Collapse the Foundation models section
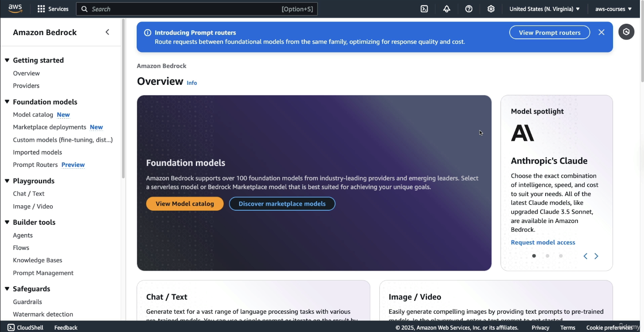Image resolution: width=644 pixels, height=332 pixels. [x=7, y=102]
